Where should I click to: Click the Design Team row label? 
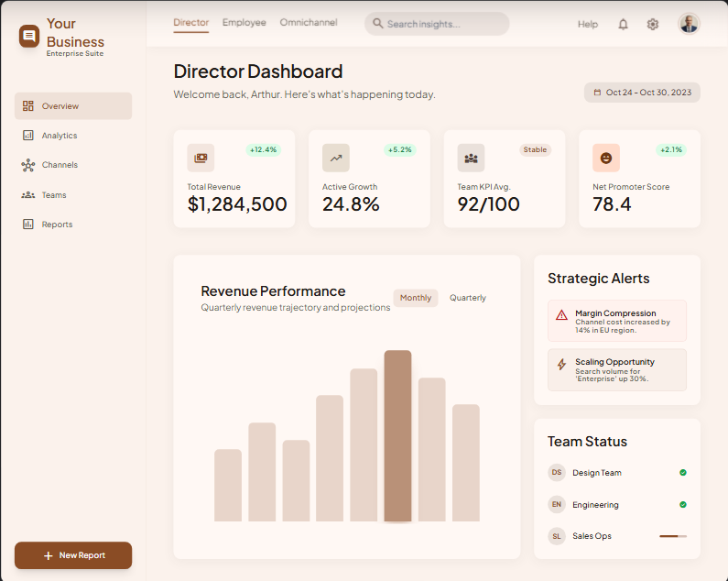597,473
